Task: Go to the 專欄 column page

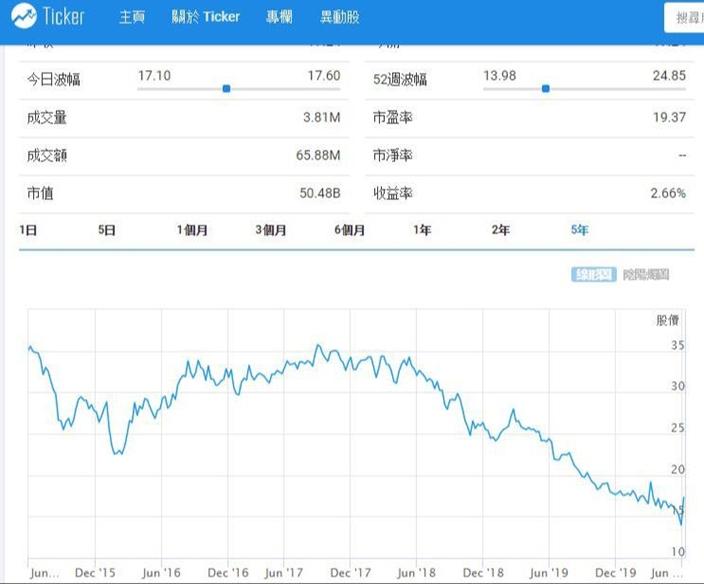Action: click(279, 17)
